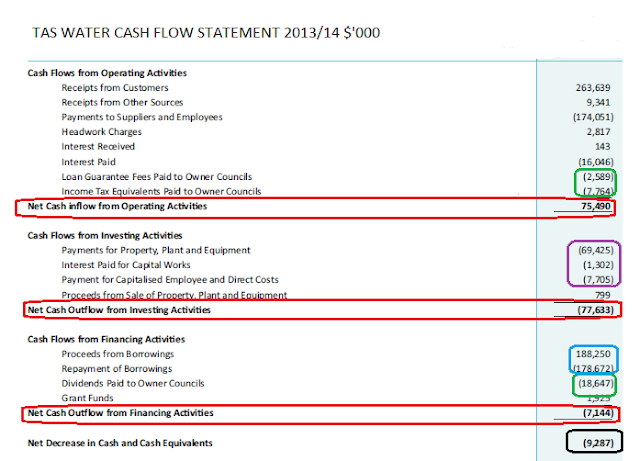The width and height of the screenshot is (640, 461).
Task: Select the value 799
Action: 602,295
